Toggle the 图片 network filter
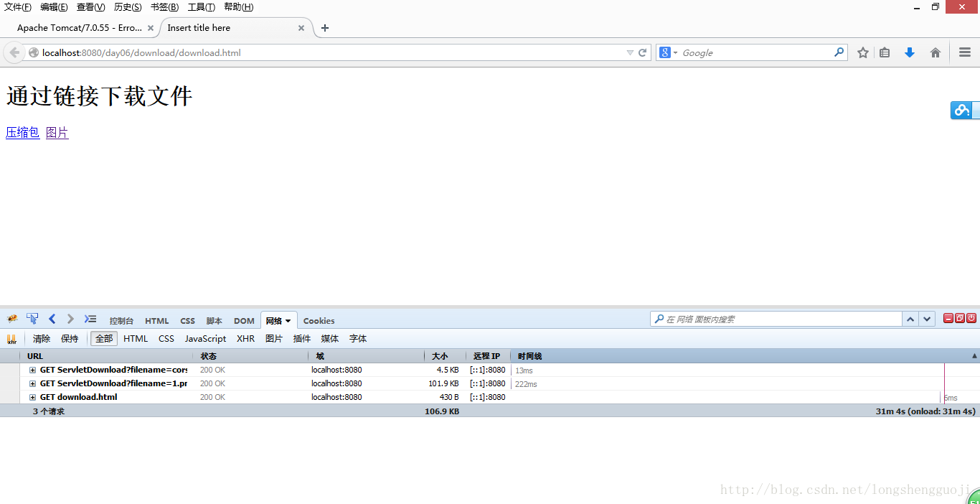Image resolution: width=980 pixels, height=504 pixels. coord(274,339)
